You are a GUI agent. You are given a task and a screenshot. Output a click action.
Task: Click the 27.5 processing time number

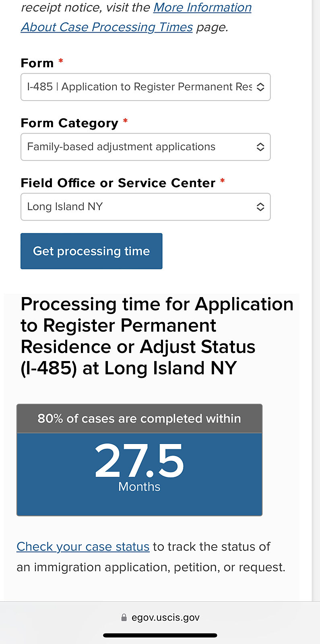click(x=139, y=461)
